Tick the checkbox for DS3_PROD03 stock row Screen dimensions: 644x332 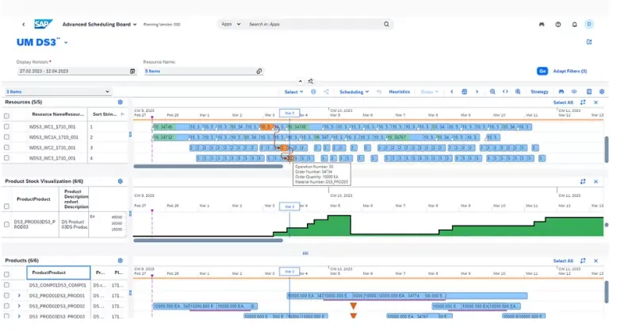(6, 225)
